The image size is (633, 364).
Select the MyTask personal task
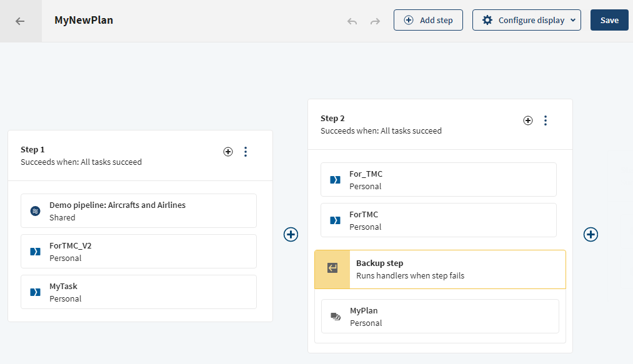[x=139, y=292]
